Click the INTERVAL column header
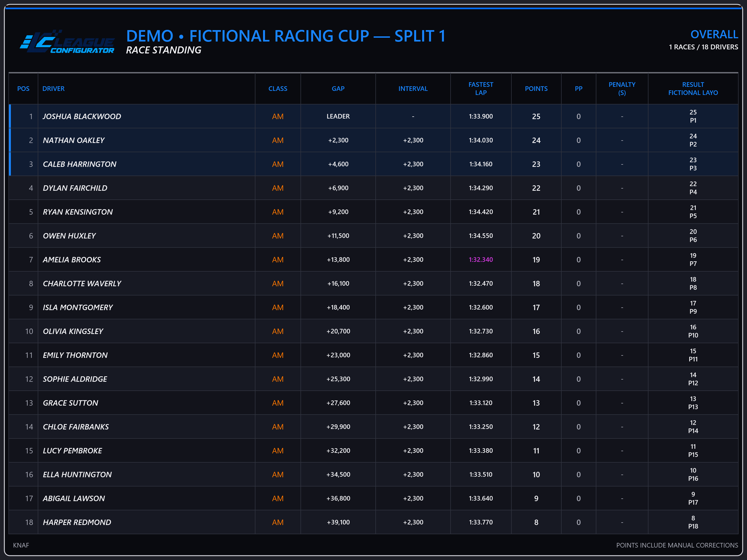Screen dimensions: 747x560 click(x=413, y=88)
